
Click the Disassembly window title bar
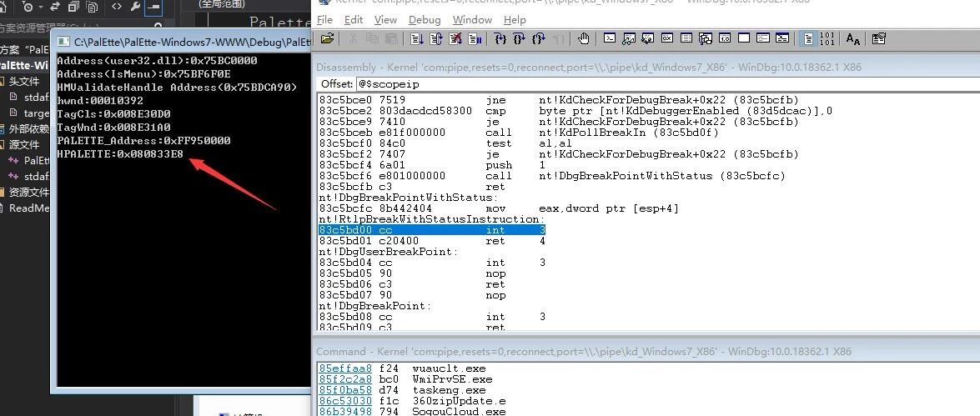647,67
